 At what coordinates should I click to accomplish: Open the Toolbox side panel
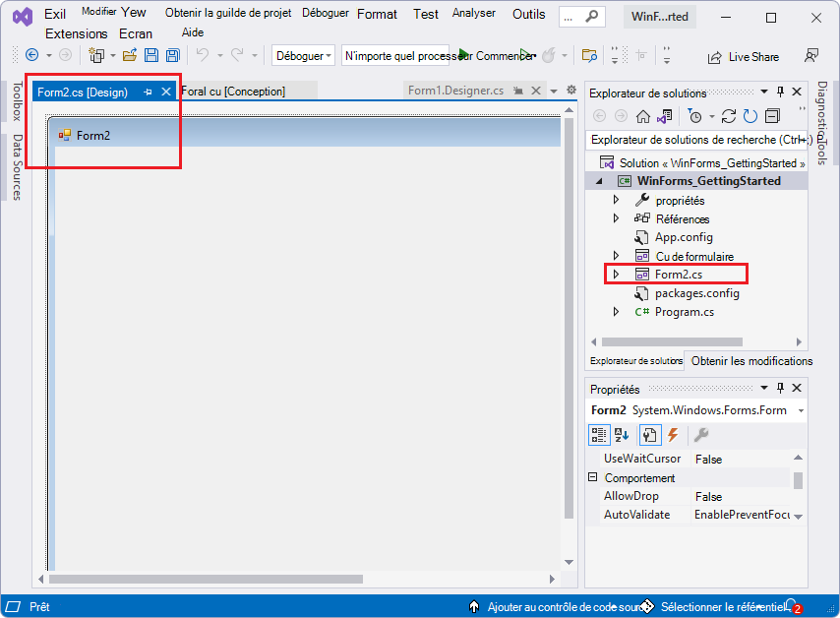point(17,101)
